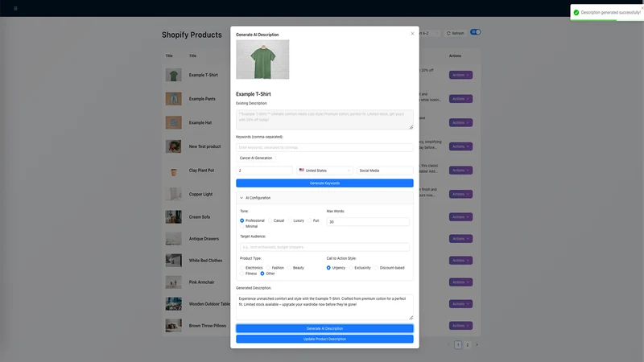Select Exclusivity call to action style
644x362 pixels.
[351, 268]
